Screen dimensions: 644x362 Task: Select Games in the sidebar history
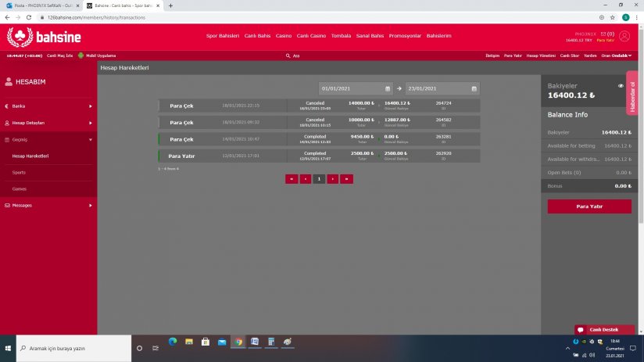[20, 189]
